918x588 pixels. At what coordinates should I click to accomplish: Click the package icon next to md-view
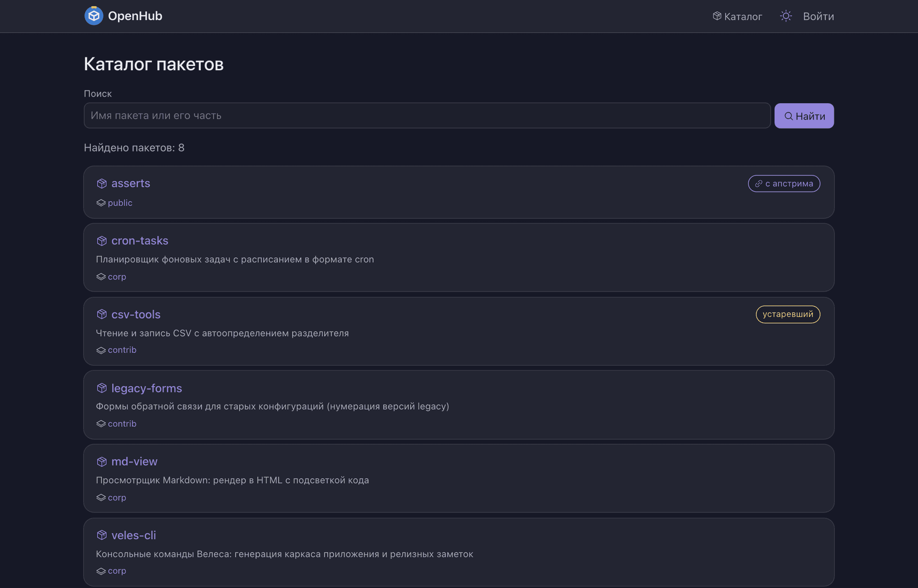tap(101, 462)
